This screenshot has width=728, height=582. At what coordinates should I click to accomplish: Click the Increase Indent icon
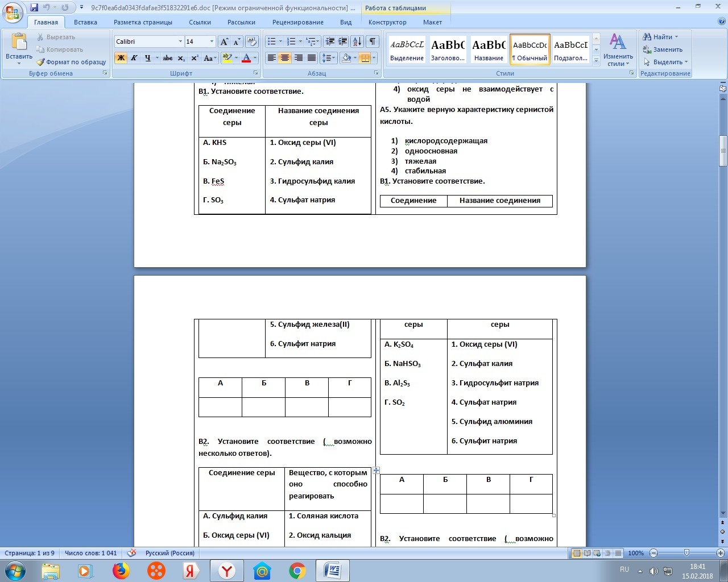[343, 41]
